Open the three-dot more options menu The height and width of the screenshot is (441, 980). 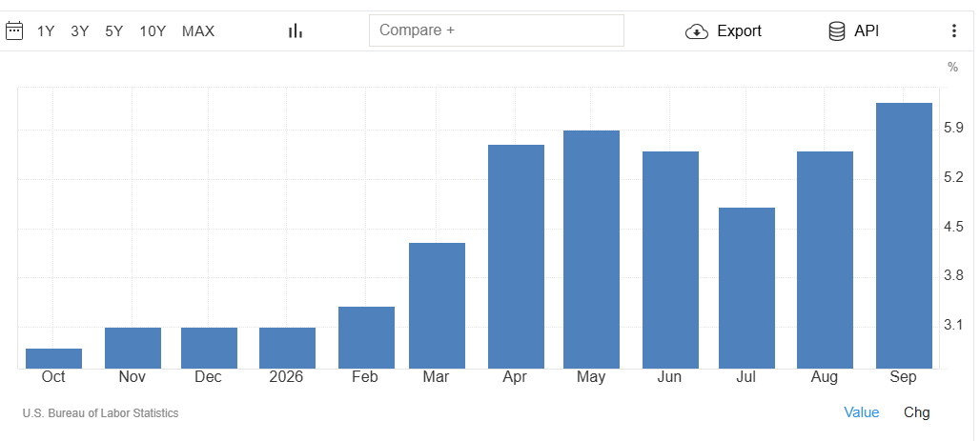tap(953, 30)
